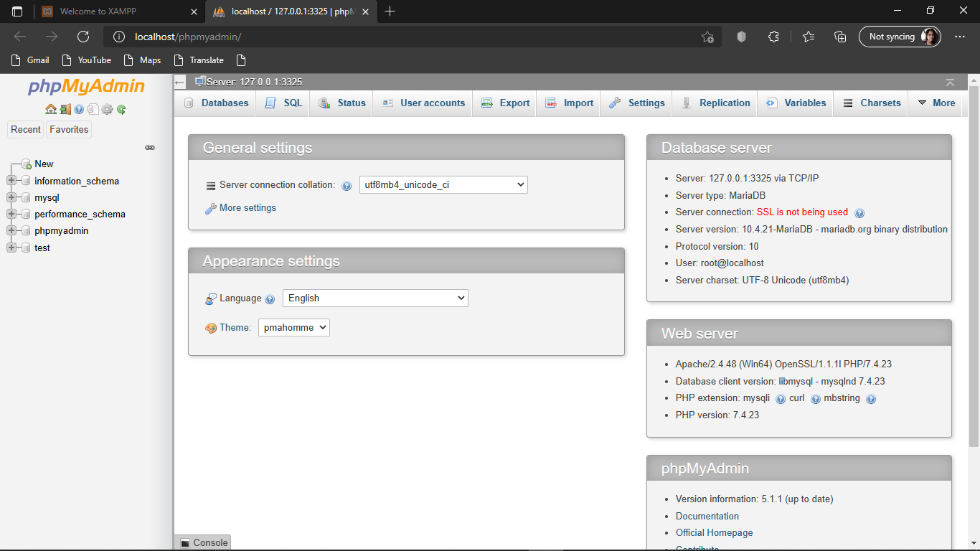Open navigation panel settings gear icon

[x=107, y=110]
